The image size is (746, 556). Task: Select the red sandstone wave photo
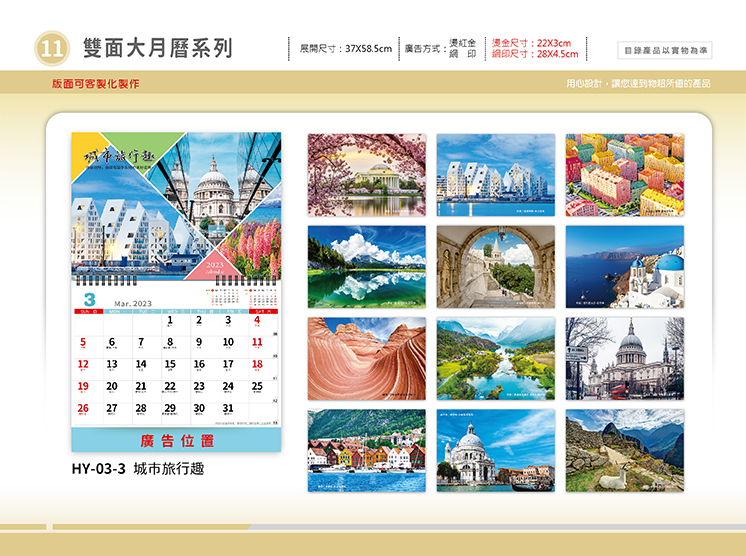tap(366, 359)
